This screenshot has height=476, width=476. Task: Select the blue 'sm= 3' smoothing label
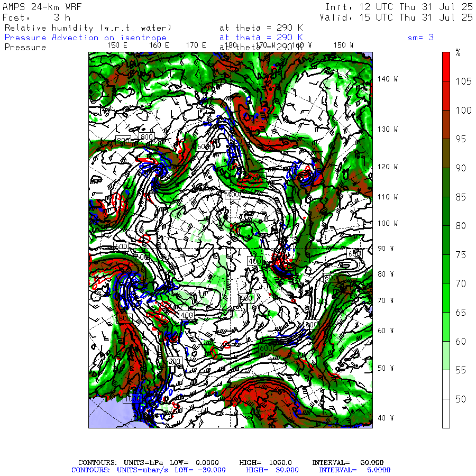[420, 38]
